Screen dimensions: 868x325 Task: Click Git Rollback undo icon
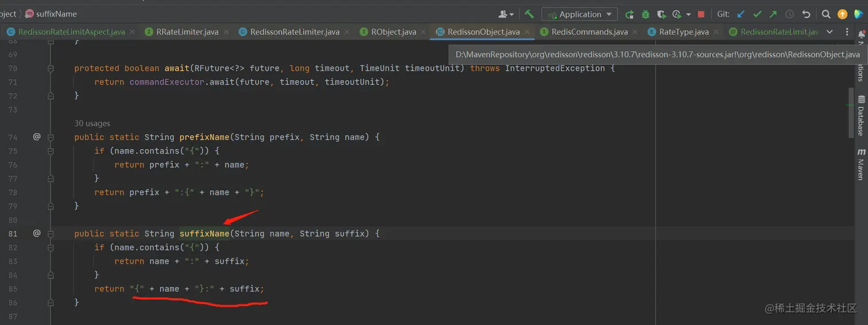806,14
